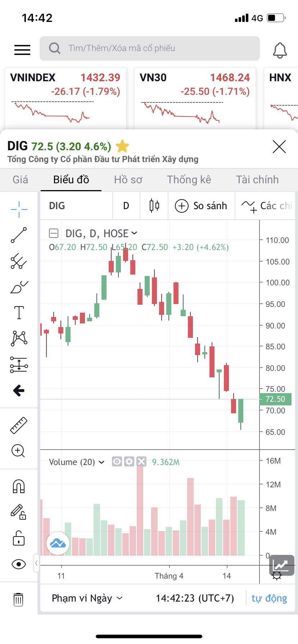The width and height of the screenshot is (298, 644).
Task: Click the So sánh compare button
Action: [x=201, y=206]
